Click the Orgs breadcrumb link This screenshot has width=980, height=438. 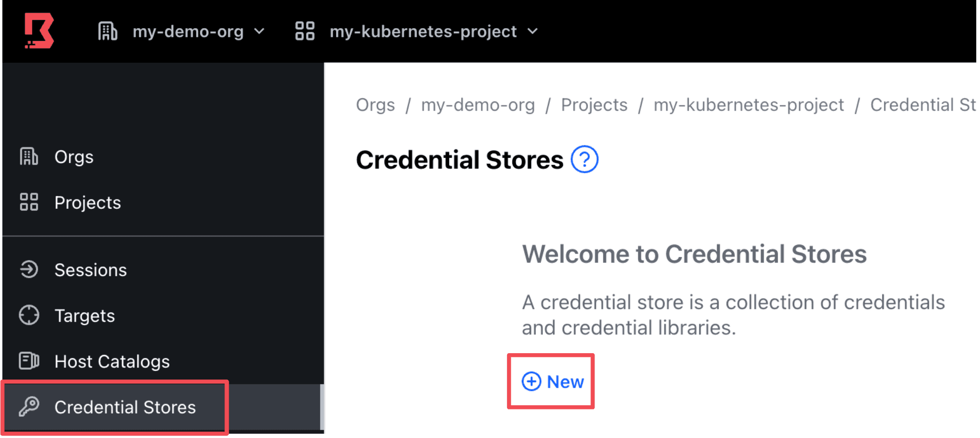tap(375, 105)
